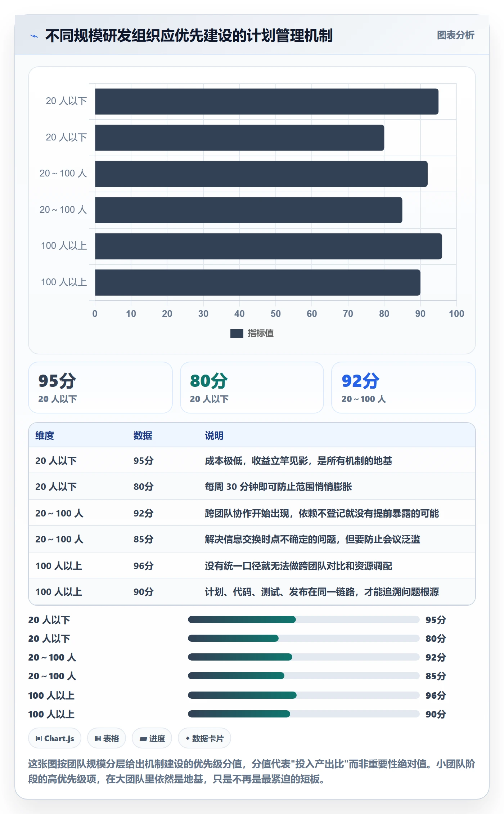Select the row 跨团队协作开始出现
The image size is (504, 814).
pos(252,513)
